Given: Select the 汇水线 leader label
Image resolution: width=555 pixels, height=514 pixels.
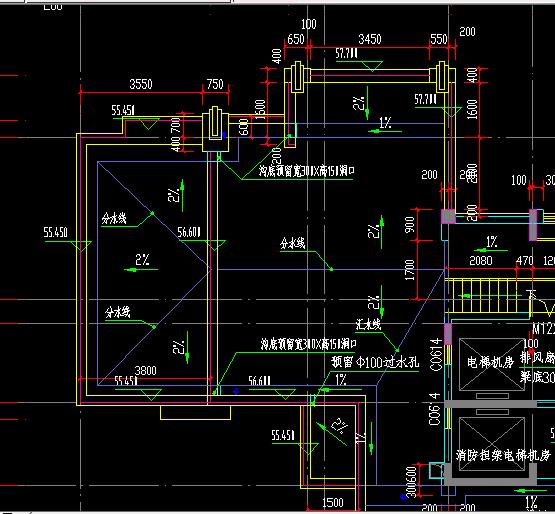Looking at the screenshot, I should (368, 324).
